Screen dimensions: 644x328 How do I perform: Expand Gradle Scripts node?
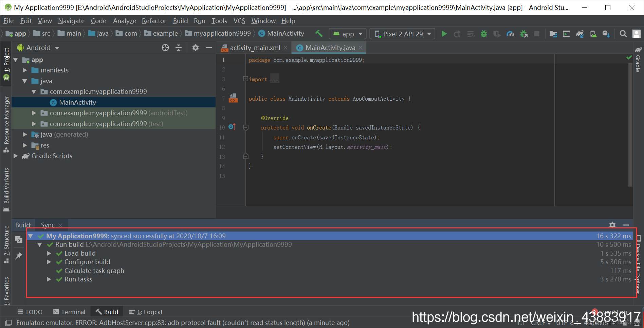(16, 156)
